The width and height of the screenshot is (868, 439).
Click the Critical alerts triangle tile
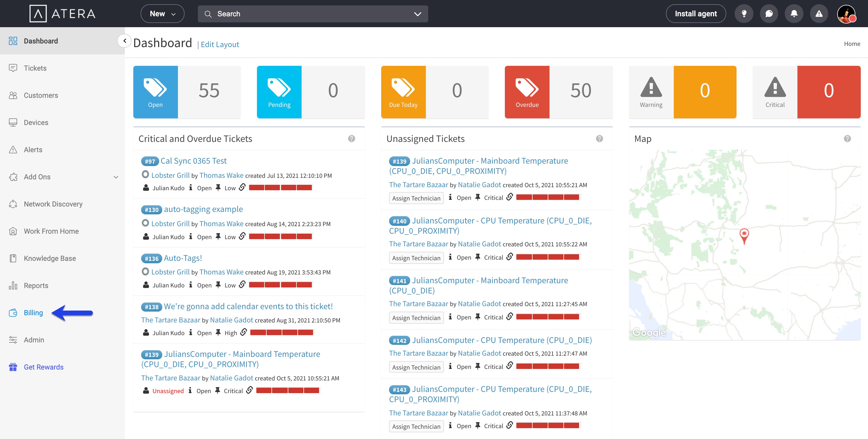click(x=775, y=92)
